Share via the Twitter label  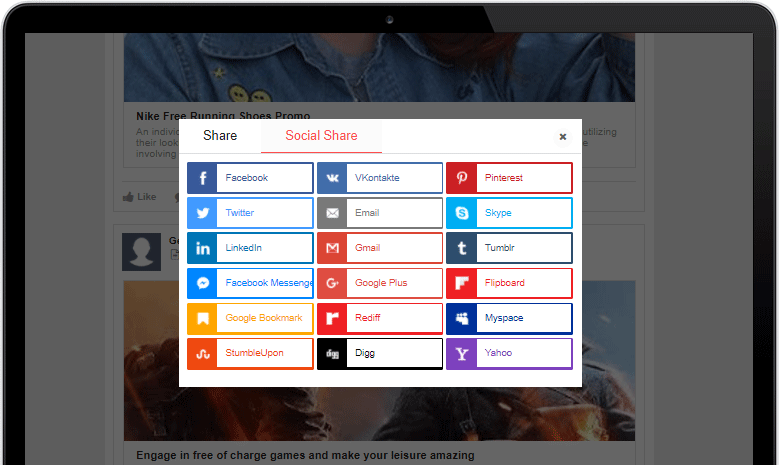239,213
